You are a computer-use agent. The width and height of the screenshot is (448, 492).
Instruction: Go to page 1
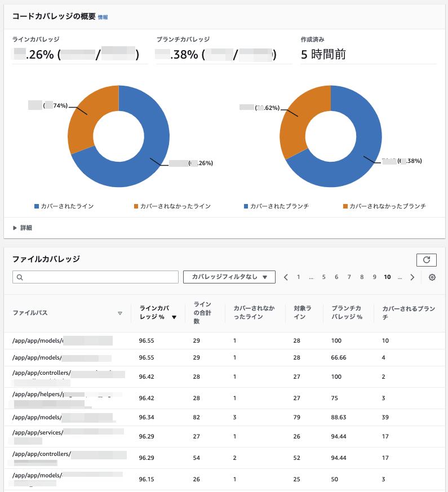point(298,277)
